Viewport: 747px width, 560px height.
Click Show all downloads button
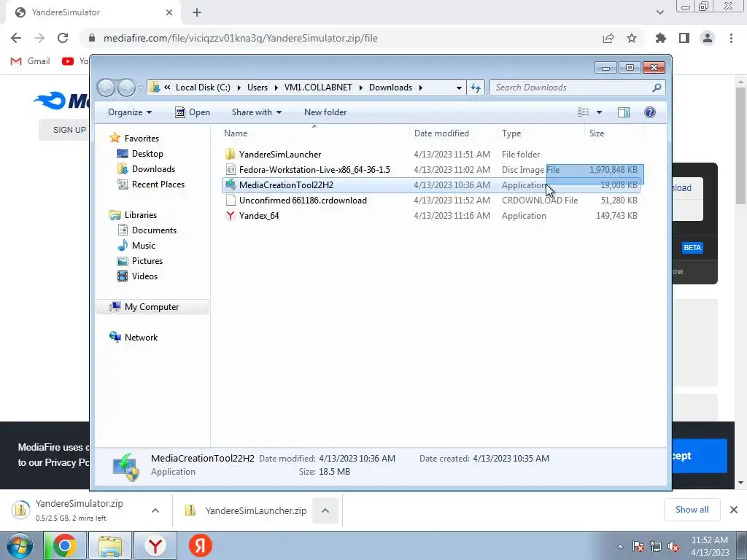pos(692,510)
